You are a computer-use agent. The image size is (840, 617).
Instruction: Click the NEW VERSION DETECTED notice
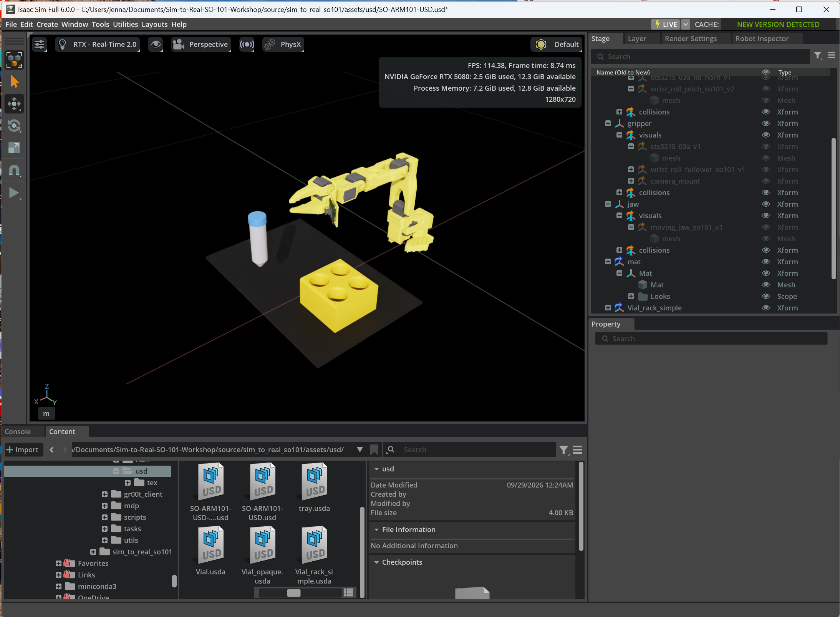tap(778, 24)
